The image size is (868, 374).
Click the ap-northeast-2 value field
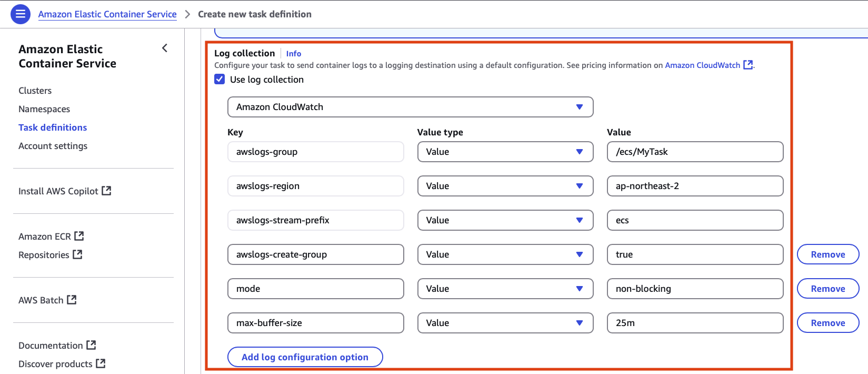[x=695, y=186]
